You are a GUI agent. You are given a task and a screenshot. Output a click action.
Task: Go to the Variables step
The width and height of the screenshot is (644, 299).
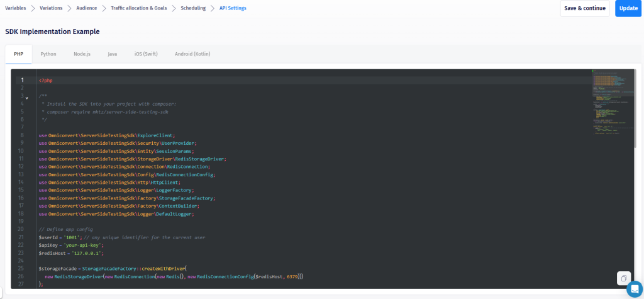16,8
